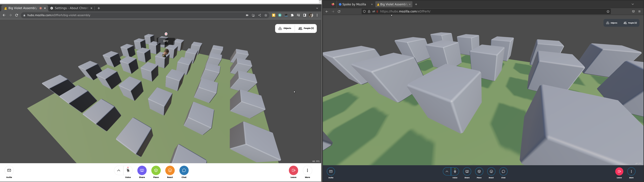Open React in the Firefox Hubs toolbar

click(491, 172)
